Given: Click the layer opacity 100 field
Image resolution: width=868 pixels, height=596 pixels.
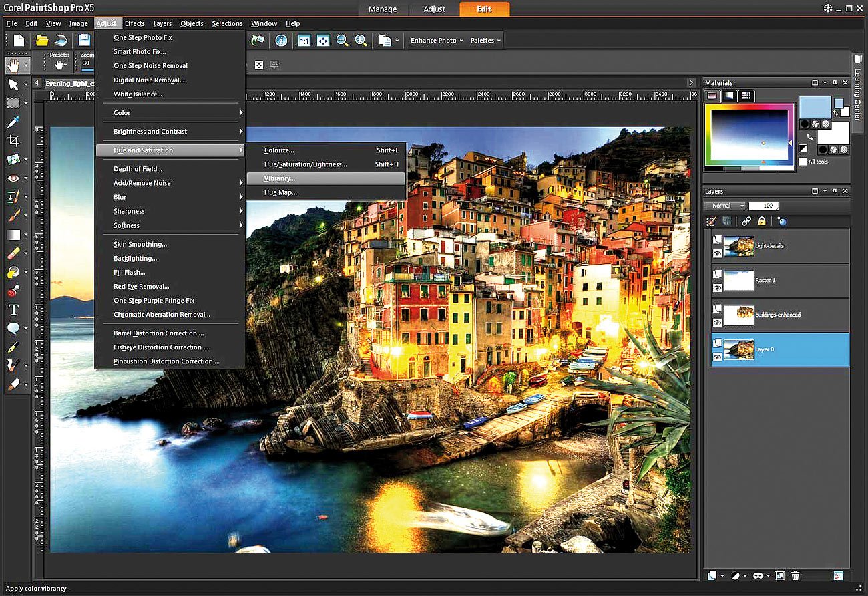Looking at the screenshot, I should [x=763, y=206].
